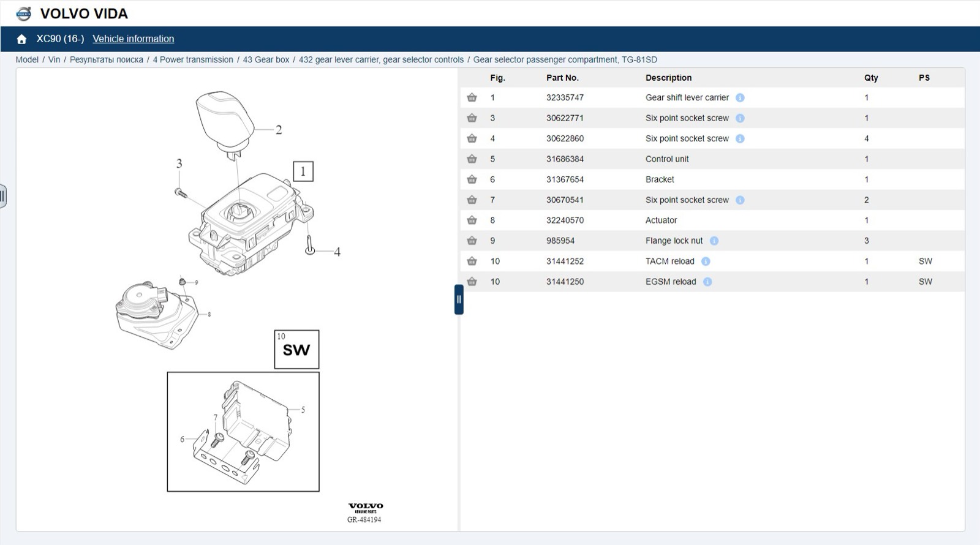Click the Control unit description

click(x=667, y=159)
